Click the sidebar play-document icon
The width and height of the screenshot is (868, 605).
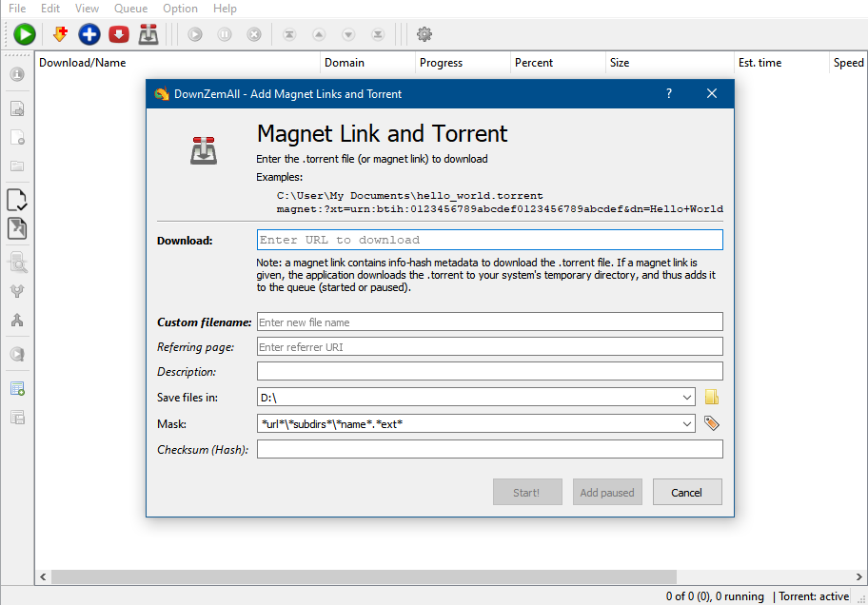coord(17,354)
